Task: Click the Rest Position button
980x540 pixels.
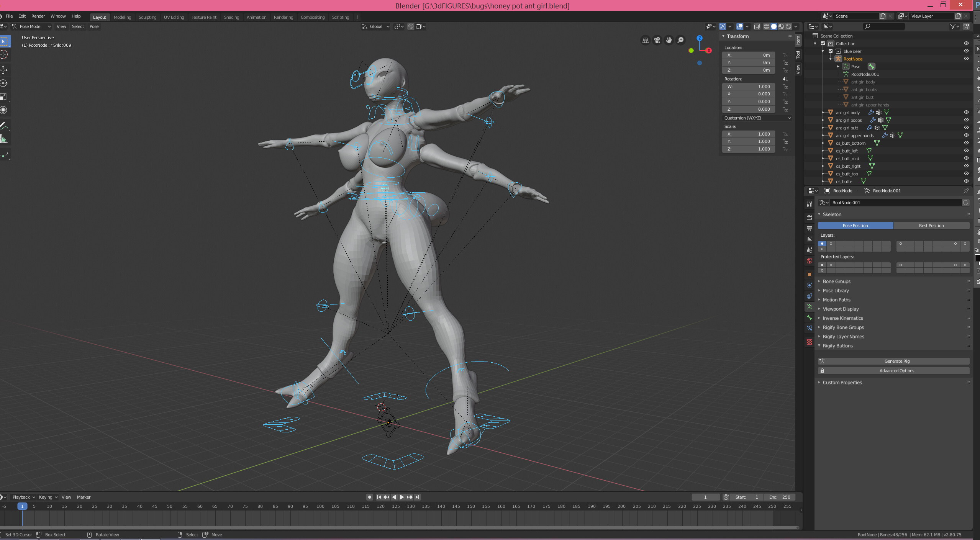Action: [x=931, y=226]
